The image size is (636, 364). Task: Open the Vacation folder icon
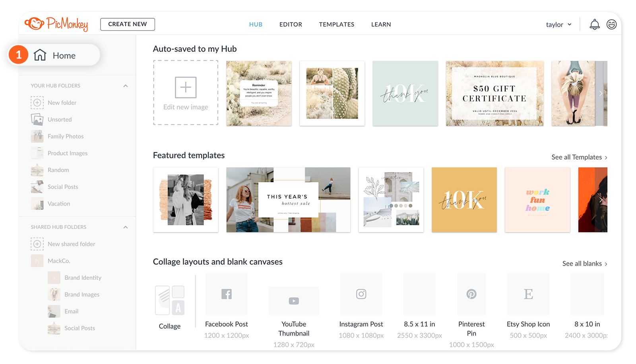pyautogui.click(x=37, y=203)
